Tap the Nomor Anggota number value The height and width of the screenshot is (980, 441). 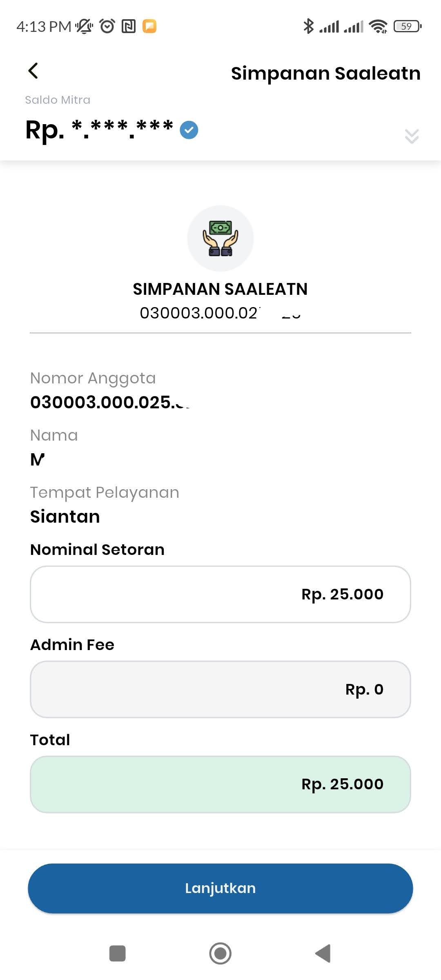coord(110,402)
